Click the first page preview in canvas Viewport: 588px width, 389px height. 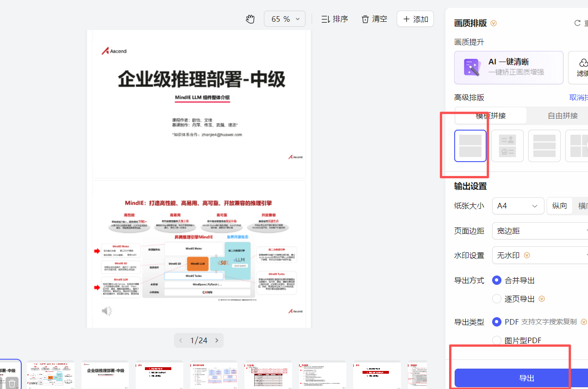tap(199, 104)
